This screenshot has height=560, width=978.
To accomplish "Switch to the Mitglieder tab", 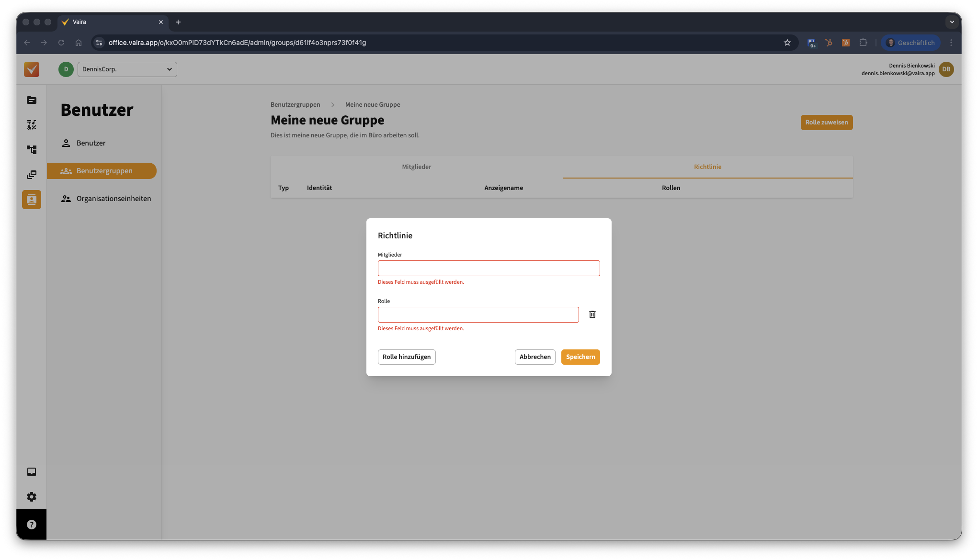I will pos(416,167).
